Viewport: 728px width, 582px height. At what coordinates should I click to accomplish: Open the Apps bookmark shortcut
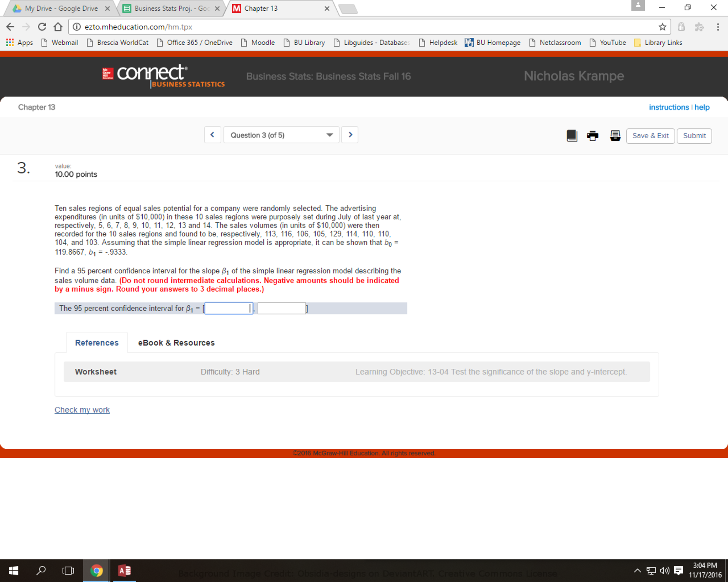(x=20, y=43)
